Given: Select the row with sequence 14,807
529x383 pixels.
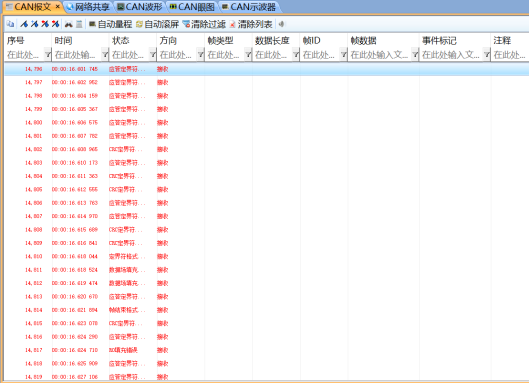Looking at the screenshot, I should [x=267, y=216].
